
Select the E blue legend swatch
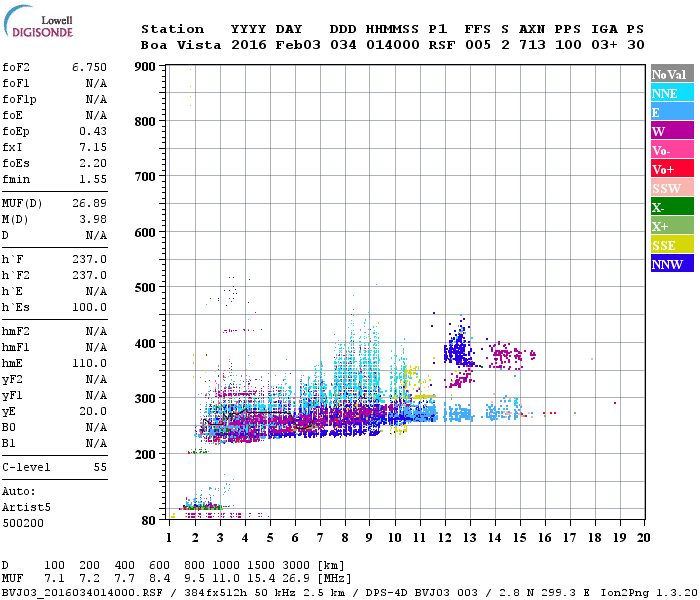[672, 112]
